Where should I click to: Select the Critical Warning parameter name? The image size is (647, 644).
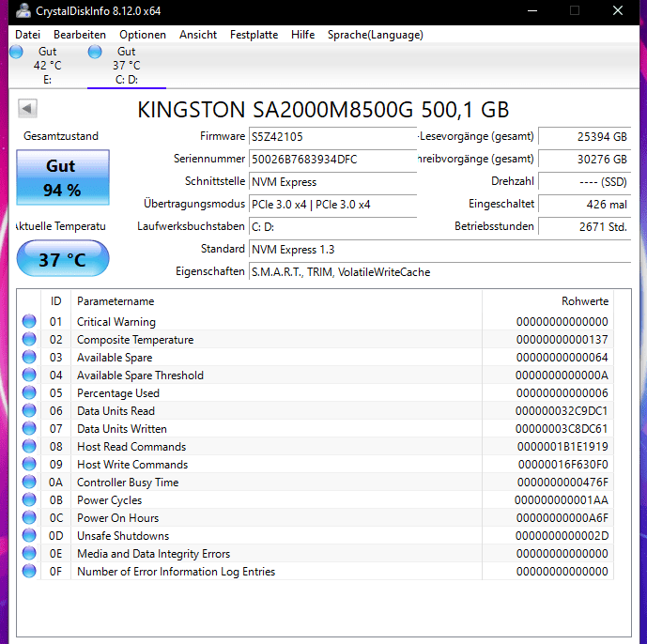tap(116, 322)
